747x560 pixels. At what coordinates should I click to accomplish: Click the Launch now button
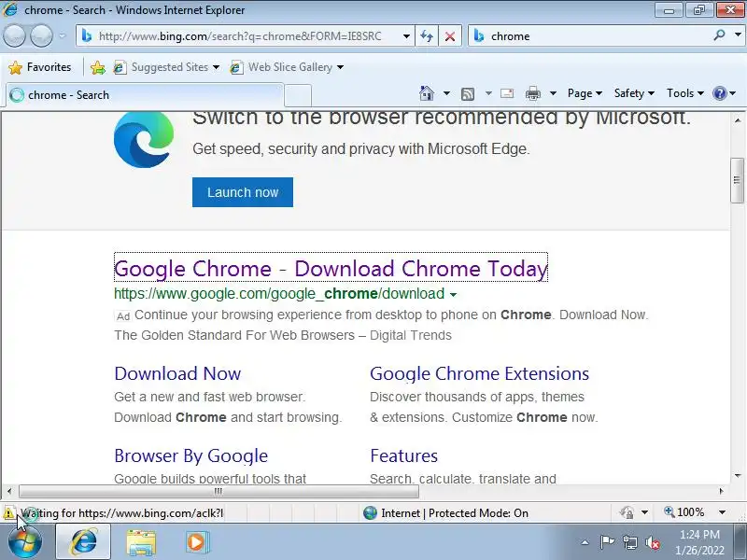pyautogui.click(x=243, y=192)
